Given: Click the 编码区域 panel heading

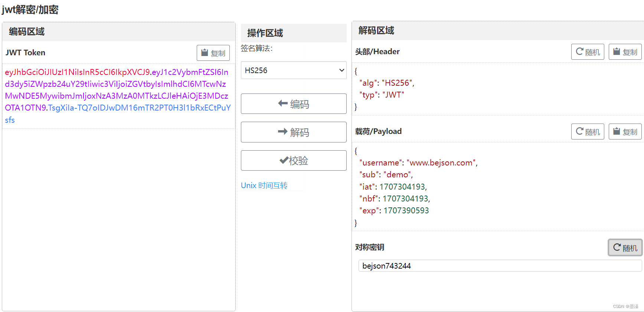Looking at the screenshot, I should (x=27, y=32).
